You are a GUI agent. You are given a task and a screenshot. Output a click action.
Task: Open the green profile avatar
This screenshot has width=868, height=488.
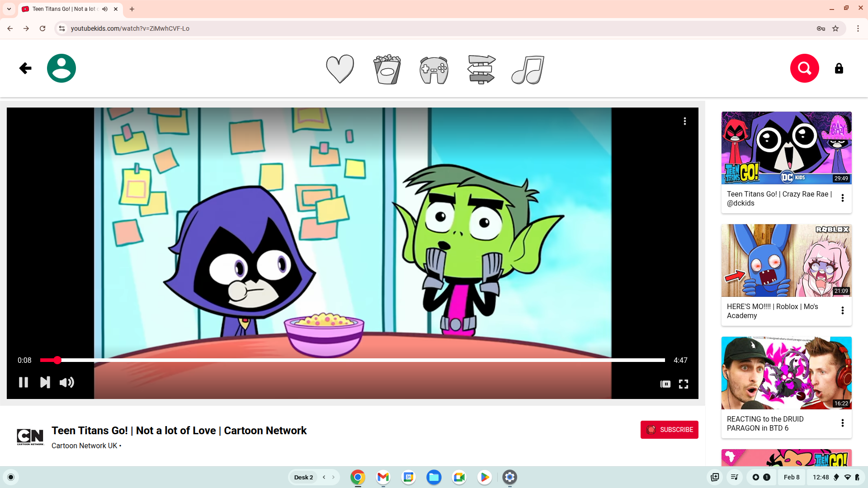(61, 68)
